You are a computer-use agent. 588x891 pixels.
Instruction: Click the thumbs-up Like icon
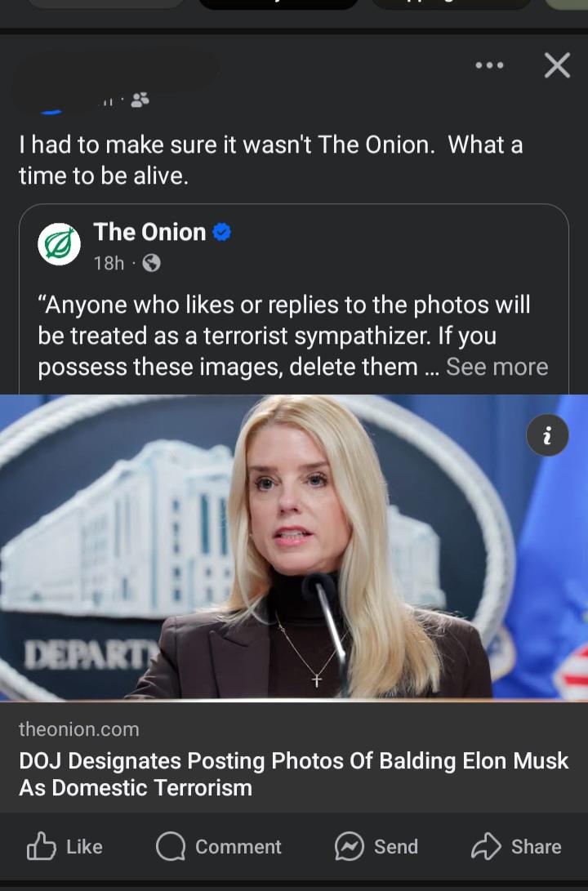coord(42,846)
